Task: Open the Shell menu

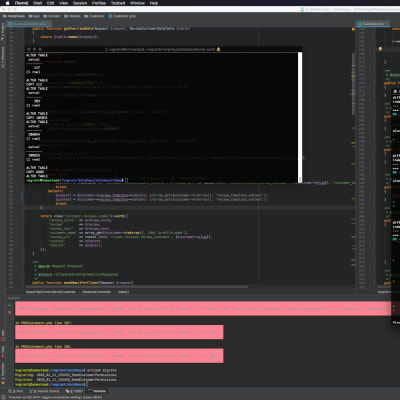Action: point(38,3)
